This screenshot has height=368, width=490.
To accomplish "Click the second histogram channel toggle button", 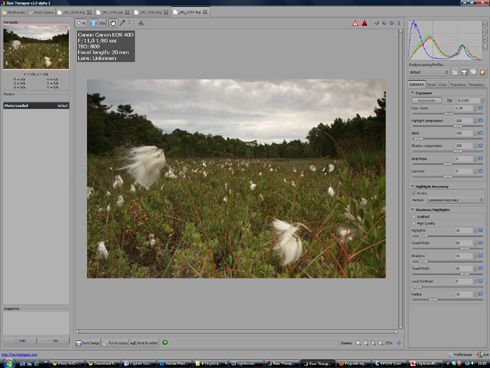I will tap(485, 31).
